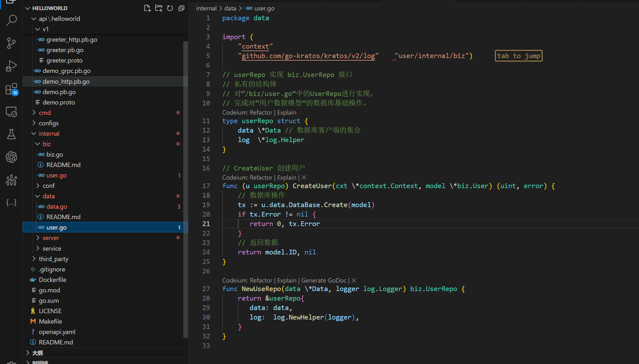Open README.md under biz folder
This screenshot has height=364, width=639.
[x=105, y=165]
